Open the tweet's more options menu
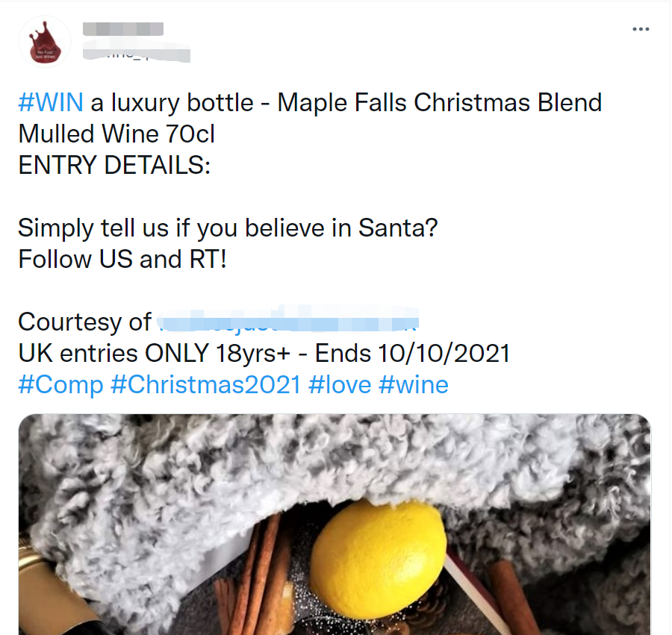The image size is (672, 635). point(641,29)
